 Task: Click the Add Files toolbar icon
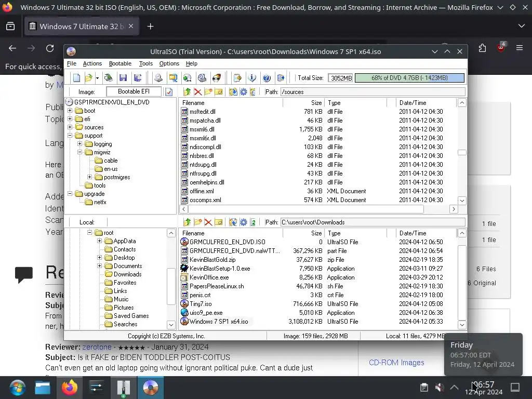(237, 78)
